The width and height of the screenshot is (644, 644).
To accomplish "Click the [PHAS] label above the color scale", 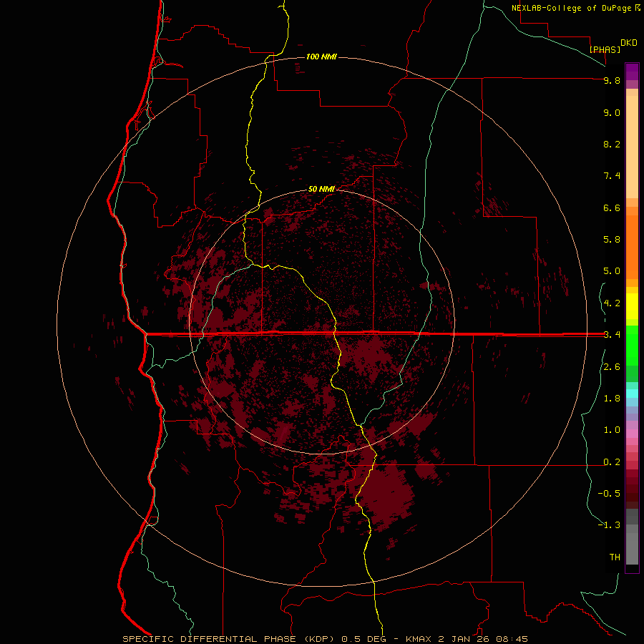I will coord(605,49).
